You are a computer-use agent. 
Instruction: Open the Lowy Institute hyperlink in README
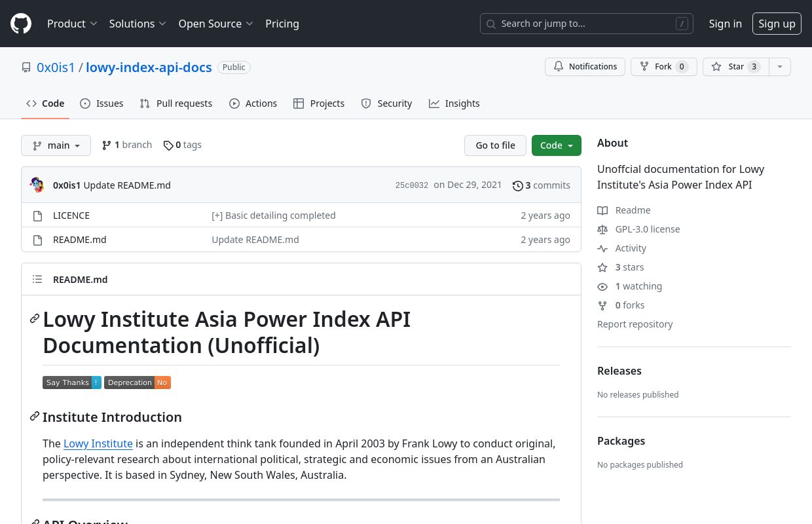[98, 443]
